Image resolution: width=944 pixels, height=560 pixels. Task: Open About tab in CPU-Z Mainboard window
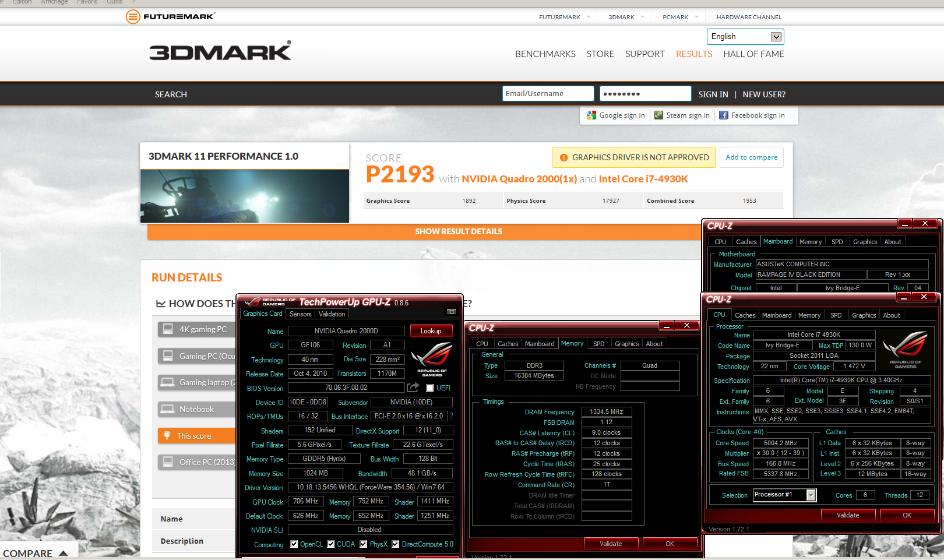(x=892, y=242)
